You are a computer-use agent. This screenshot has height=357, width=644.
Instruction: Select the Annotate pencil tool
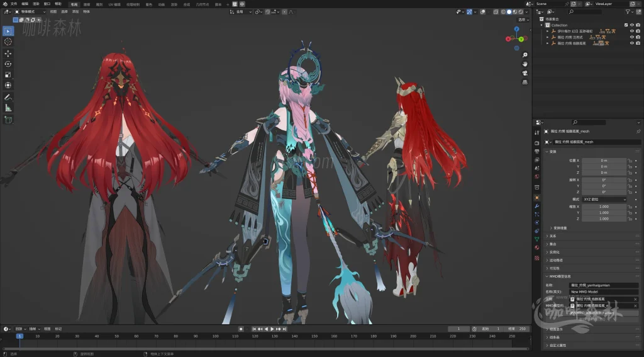8,98
